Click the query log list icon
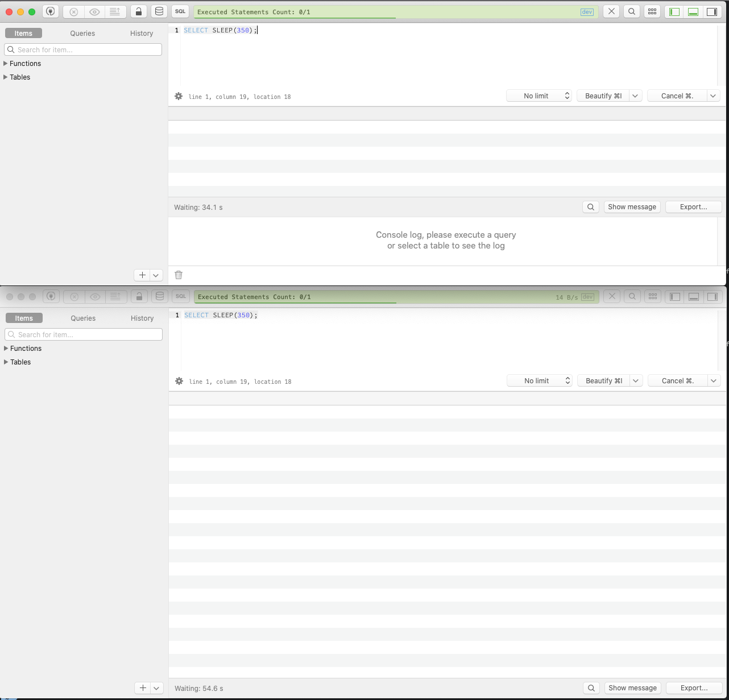The height and width of the screenshot is (700, 729). [x=116, y=11]
